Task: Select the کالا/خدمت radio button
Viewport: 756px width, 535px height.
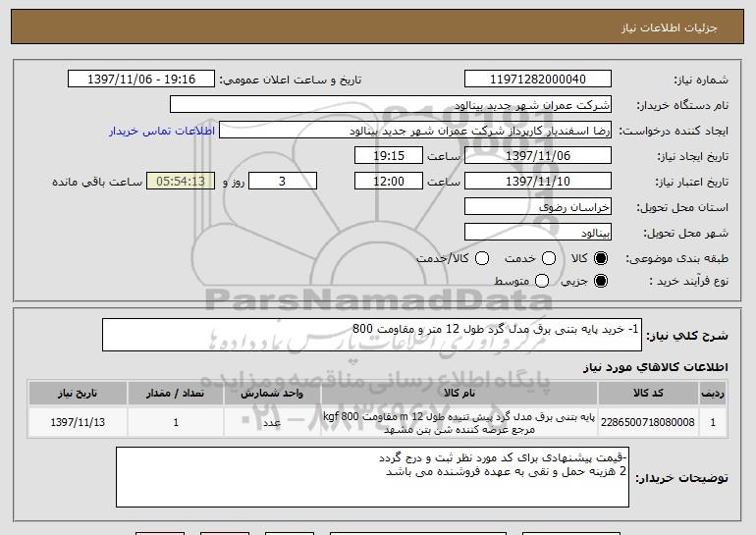Action: pyautogui.click(x=482, y=258)
